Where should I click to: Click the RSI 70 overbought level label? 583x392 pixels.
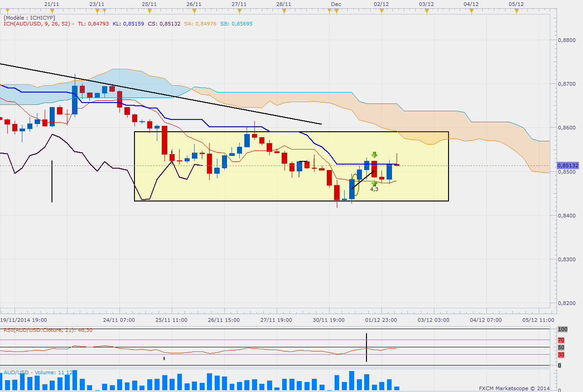pos(561,340)
